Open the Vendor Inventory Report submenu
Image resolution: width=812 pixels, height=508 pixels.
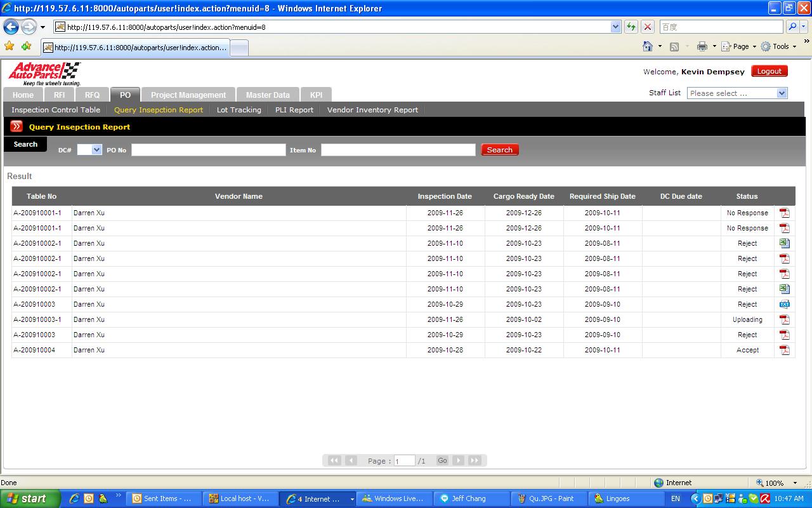[x=372, y=110]
